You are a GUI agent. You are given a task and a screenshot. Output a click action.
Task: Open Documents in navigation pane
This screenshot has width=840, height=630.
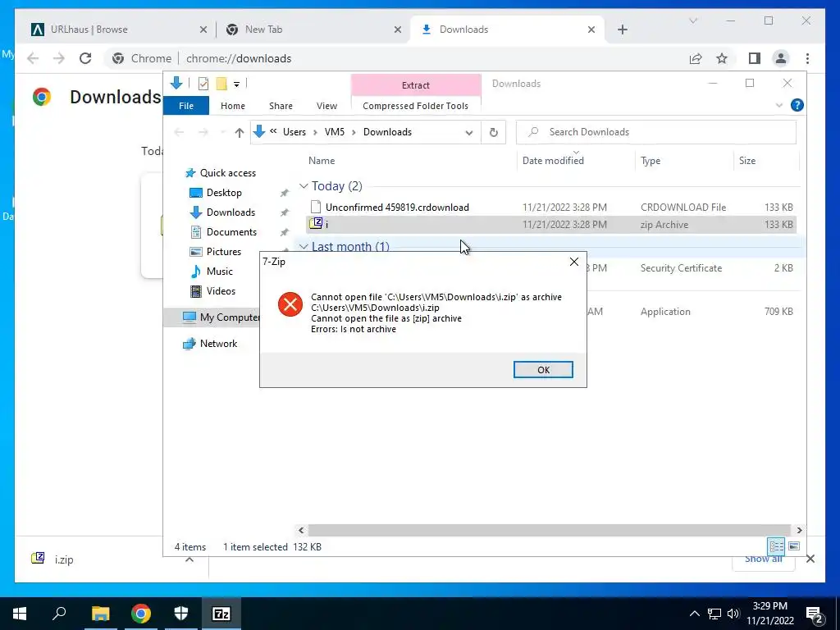tap(231, 232)
